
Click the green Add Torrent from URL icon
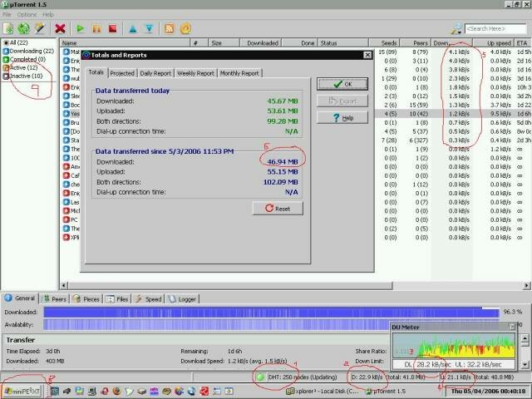(24, 28)
